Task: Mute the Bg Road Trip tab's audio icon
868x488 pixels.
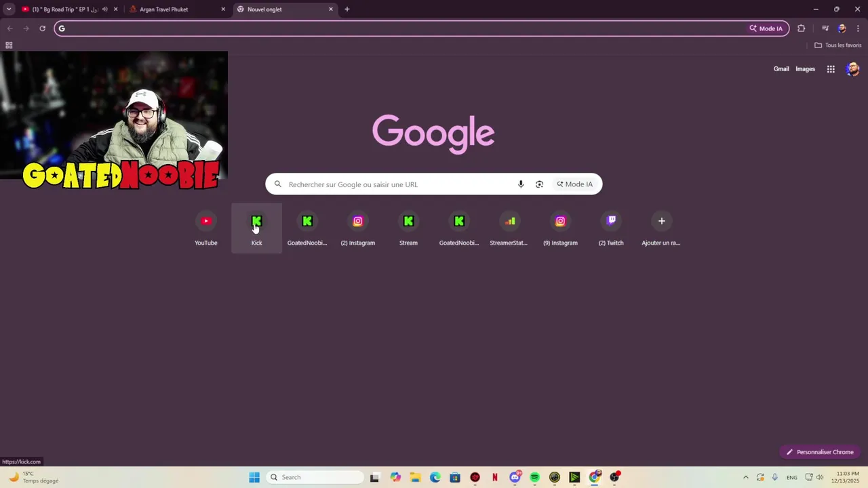Action: click(x=104, y=9)
